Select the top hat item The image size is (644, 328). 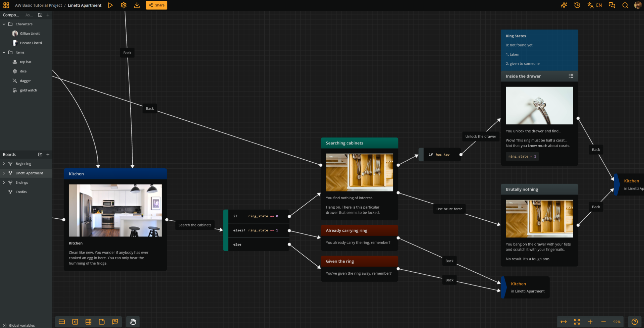tap(26, 62)
